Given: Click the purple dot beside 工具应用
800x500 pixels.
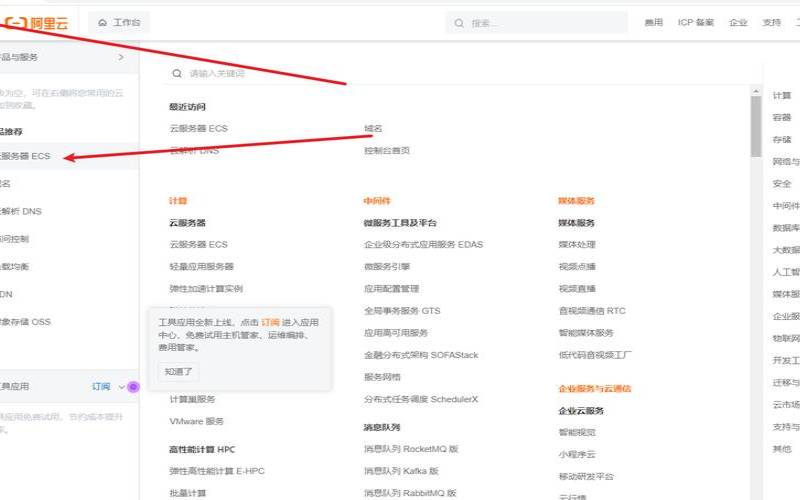Looking at the screenshot, I should click(x=133, y=387).
